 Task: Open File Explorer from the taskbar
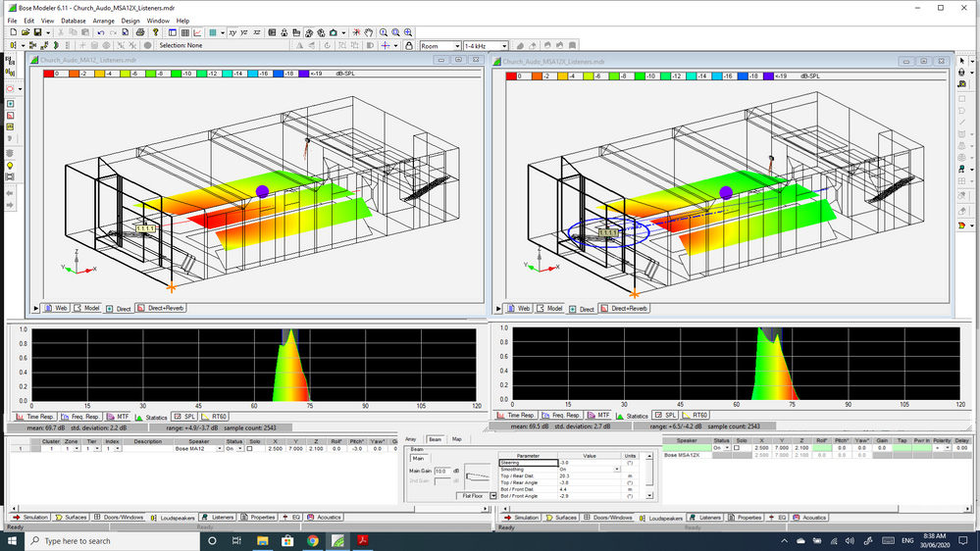pos(262,540)
